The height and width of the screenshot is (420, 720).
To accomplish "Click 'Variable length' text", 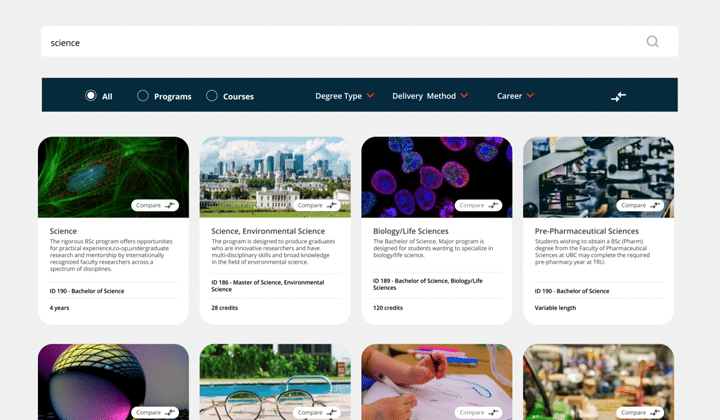I will click(x=555, y=308).
